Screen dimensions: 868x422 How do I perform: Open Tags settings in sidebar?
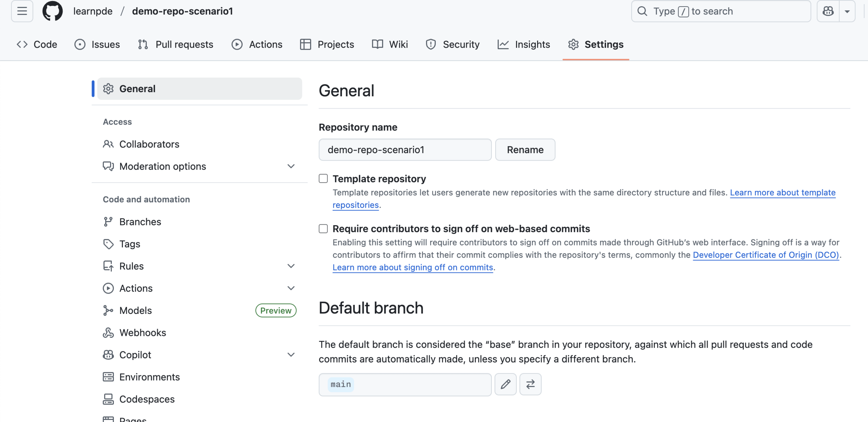coord(130,244)
